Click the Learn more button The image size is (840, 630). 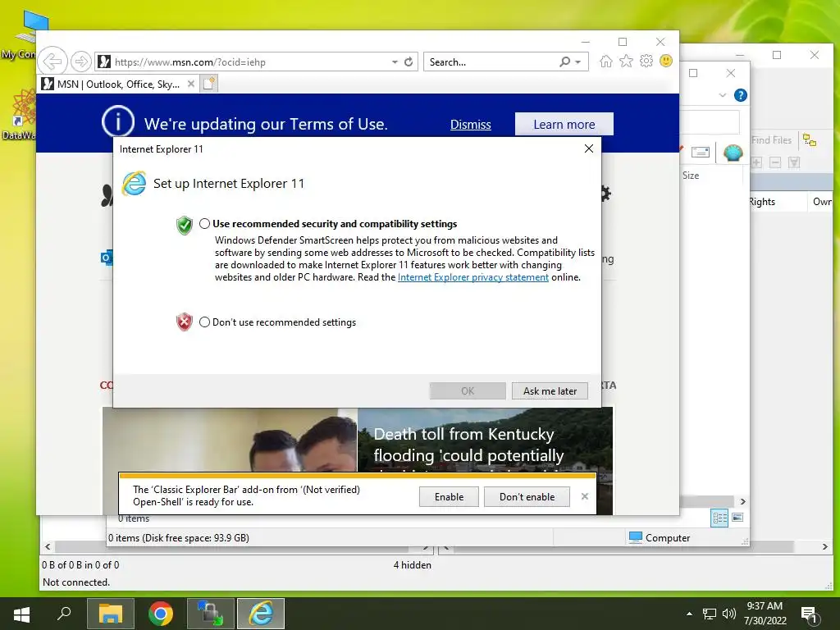click(564, 125)
